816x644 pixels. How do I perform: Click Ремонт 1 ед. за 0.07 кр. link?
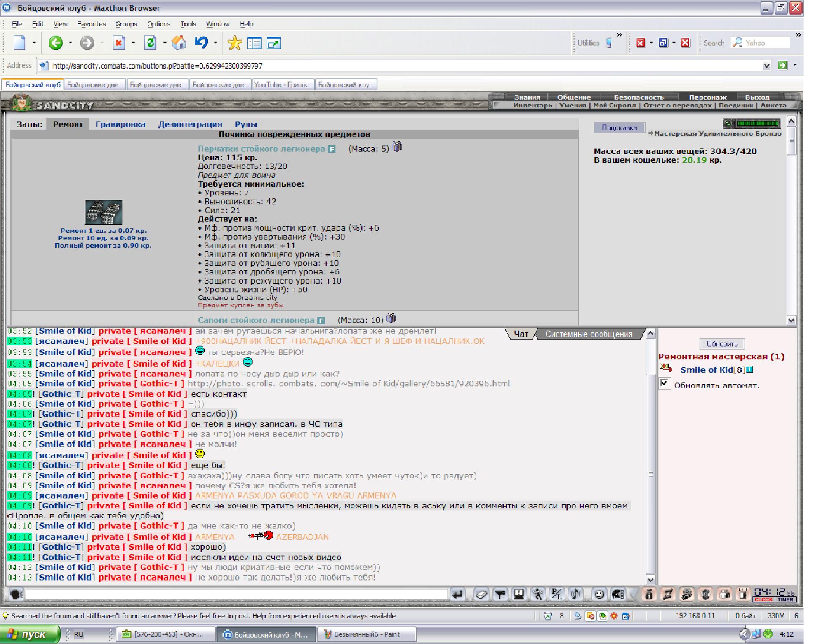coord(104,231)
